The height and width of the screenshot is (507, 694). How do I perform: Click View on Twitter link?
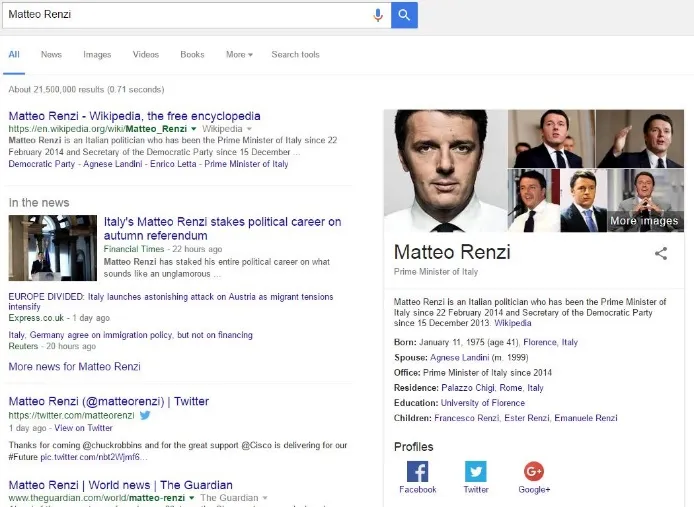pos(83,428)
